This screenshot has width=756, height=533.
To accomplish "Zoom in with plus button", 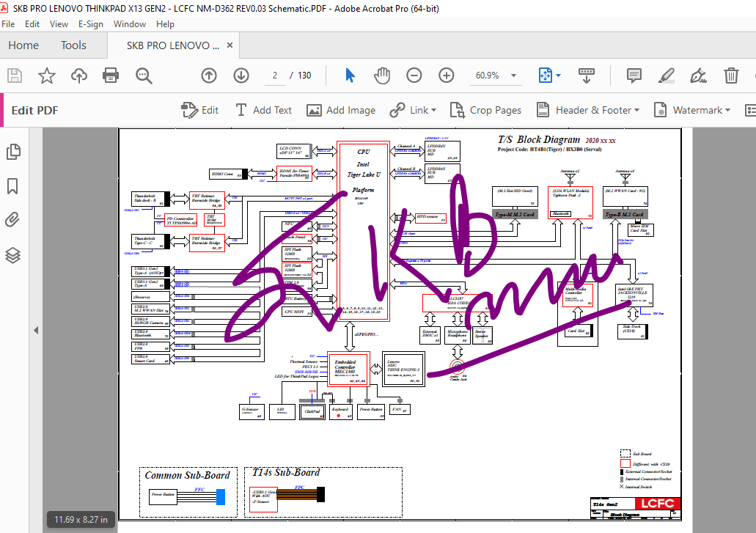I will (x=447, y=76).
